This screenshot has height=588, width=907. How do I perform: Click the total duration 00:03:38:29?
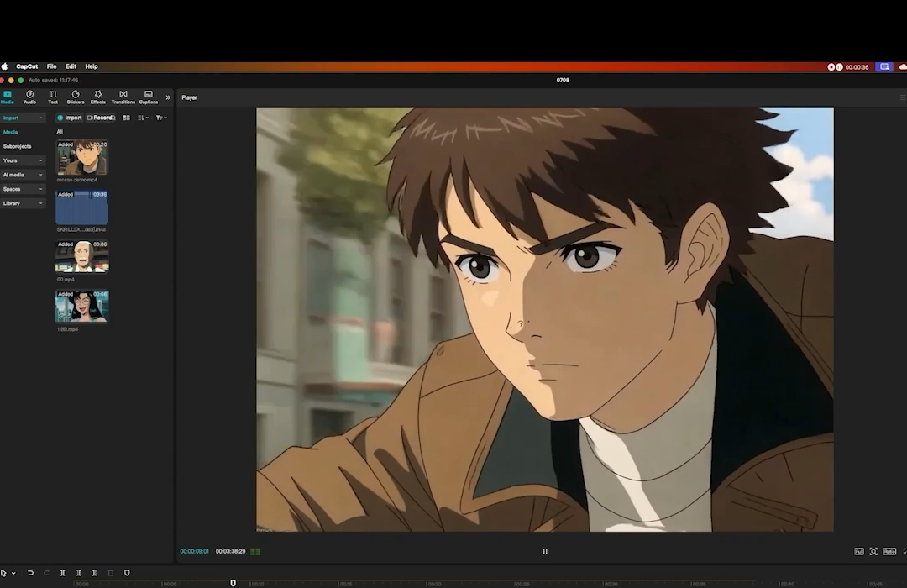pyautogui.click(x=231, y=551)
